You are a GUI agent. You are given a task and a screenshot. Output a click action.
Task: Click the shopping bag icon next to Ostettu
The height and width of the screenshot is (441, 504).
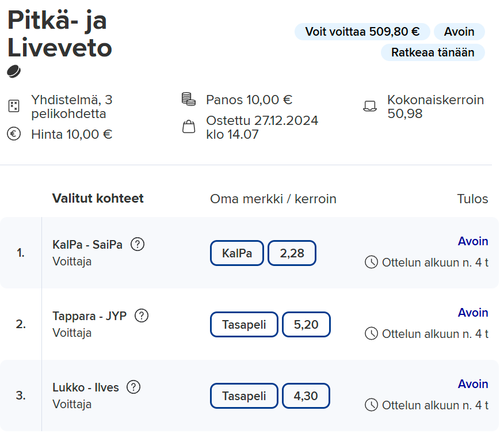pos(189,127)
